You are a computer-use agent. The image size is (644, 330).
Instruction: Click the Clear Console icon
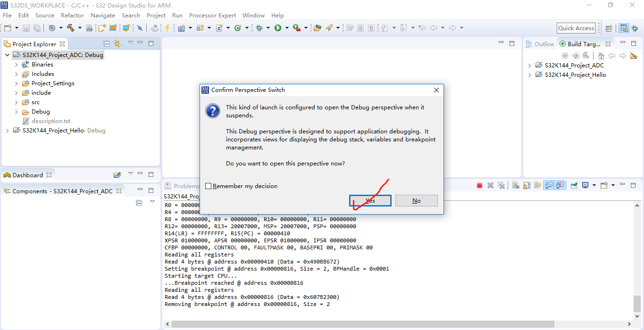[x=516, y=186]
